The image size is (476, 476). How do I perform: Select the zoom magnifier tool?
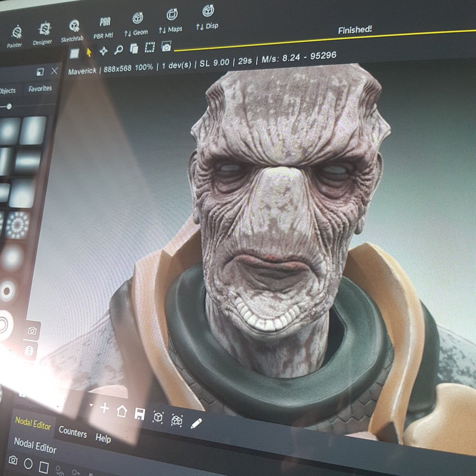(x=118, y=50)
